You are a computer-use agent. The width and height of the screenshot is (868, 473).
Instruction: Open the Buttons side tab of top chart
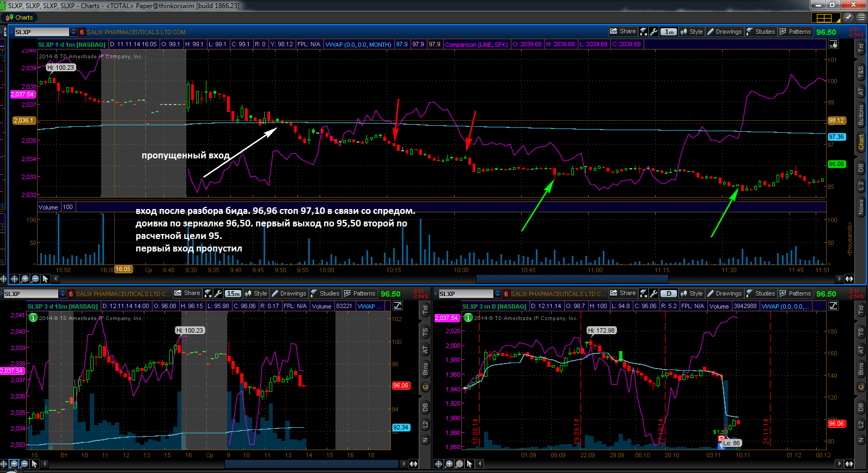coord(861,116)
